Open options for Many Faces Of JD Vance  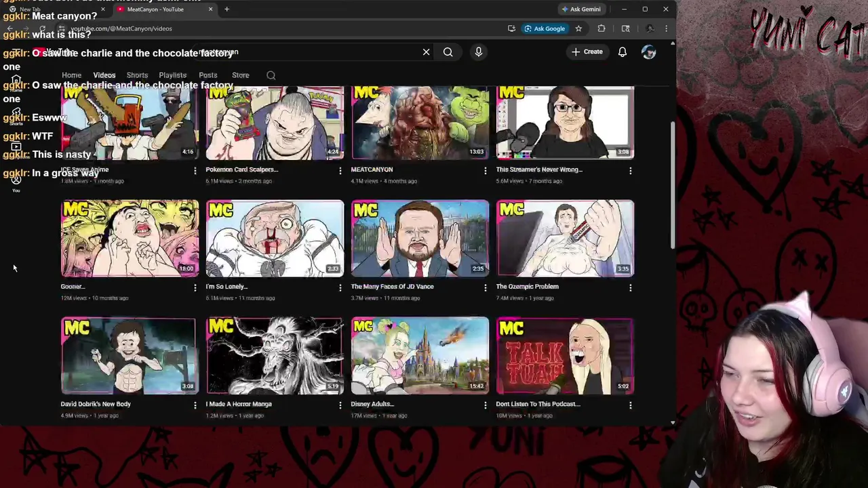click(x=486, y=287)
